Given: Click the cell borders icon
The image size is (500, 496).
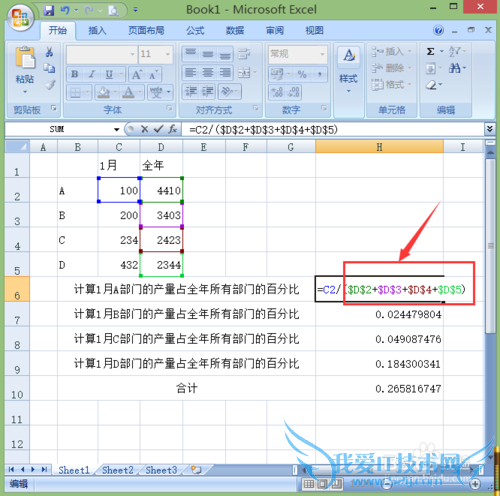Looking at the screenshot, I should pos(76,92).
